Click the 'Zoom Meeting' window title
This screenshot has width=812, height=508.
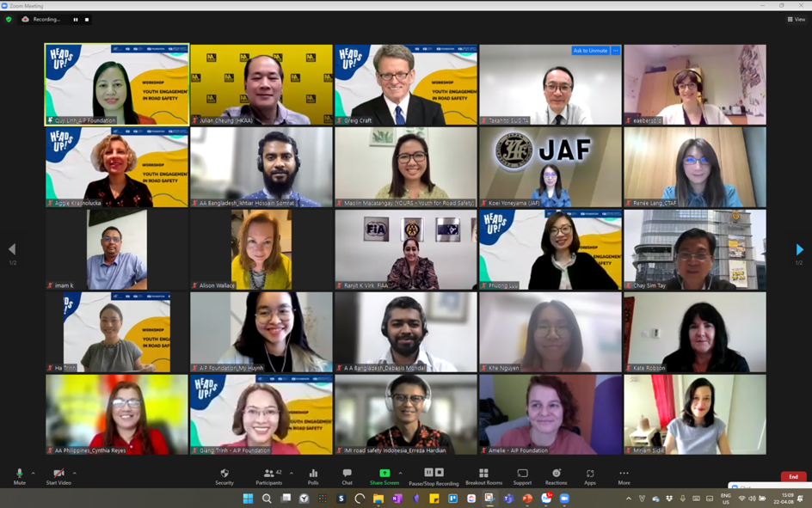click(x=26, y=6)
